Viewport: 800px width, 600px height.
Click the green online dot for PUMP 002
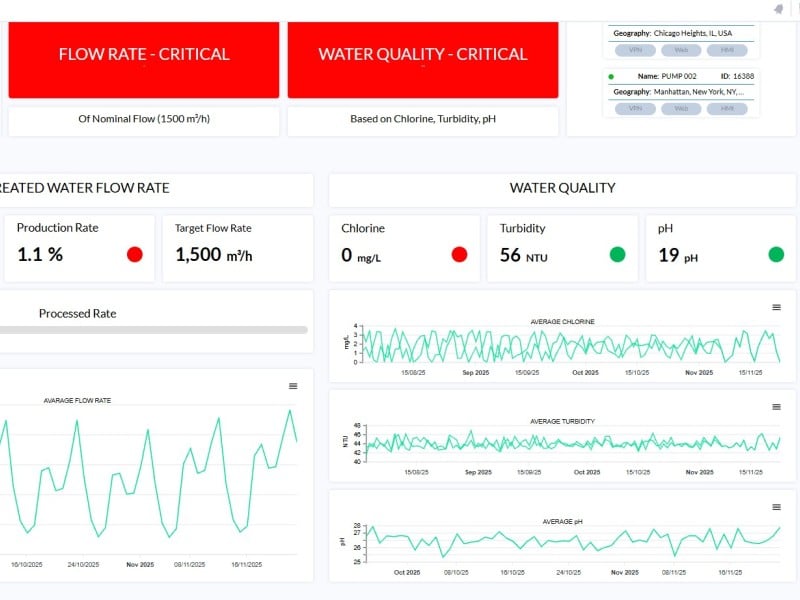tap(611, 76)
